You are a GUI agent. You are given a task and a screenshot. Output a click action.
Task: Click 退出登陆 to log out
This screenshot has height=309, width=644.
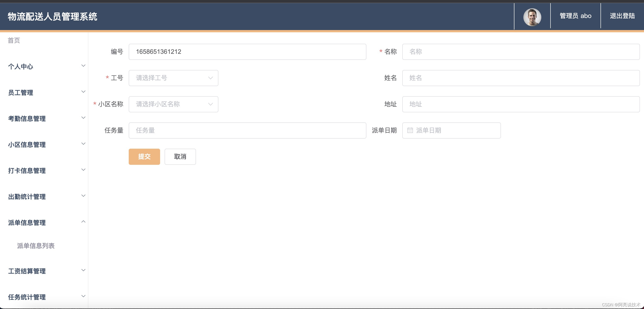[x=622, y=16]
